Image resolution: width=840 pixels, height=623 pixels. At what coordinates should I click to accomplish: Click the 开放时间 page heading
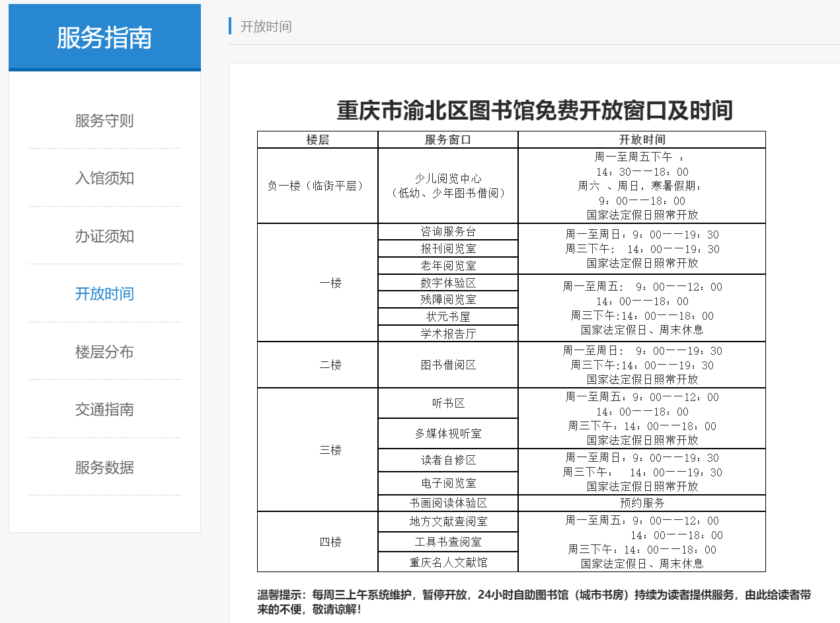pyautogui.click(x=266, y=26)
